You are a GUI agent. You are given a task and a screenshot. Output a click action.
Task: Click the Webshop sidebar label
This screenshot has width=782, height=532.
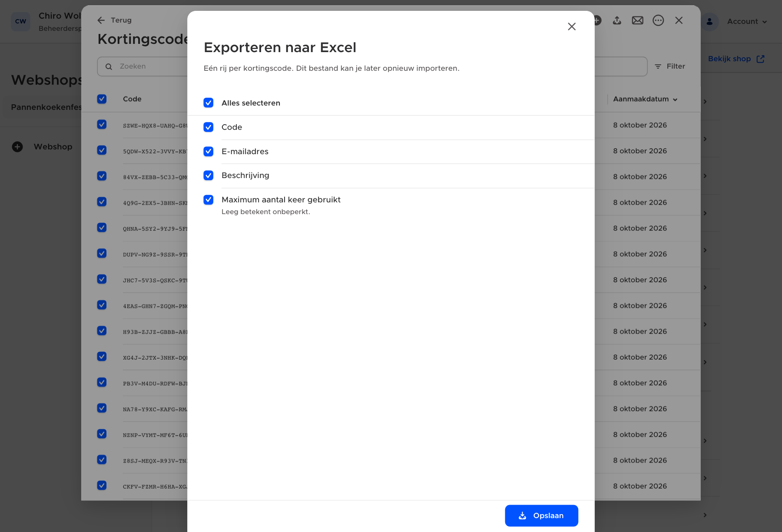tap(53, 147)
